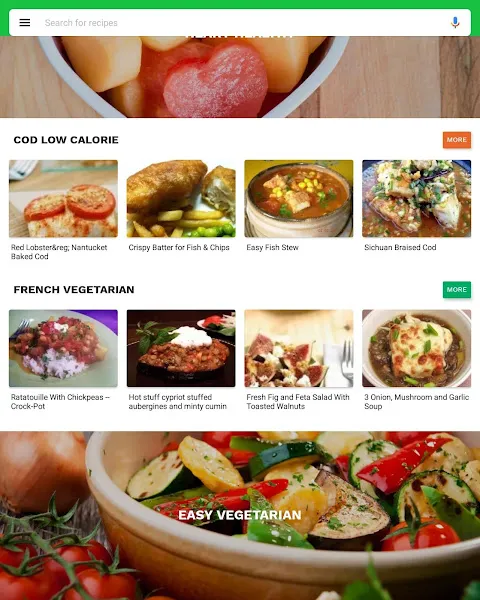This screenshot has height=600, width=480.
Task: Click the Search for recipes field
Action: coord(240,23)
